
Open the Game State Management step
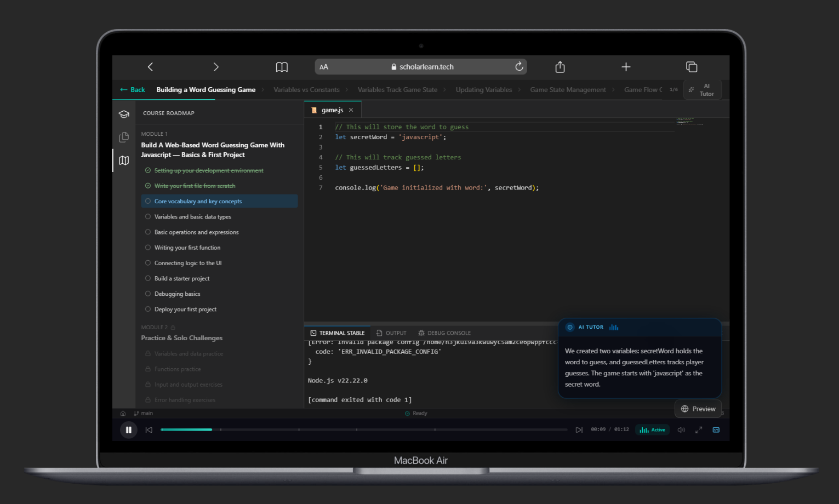click(x=568, y=90)
